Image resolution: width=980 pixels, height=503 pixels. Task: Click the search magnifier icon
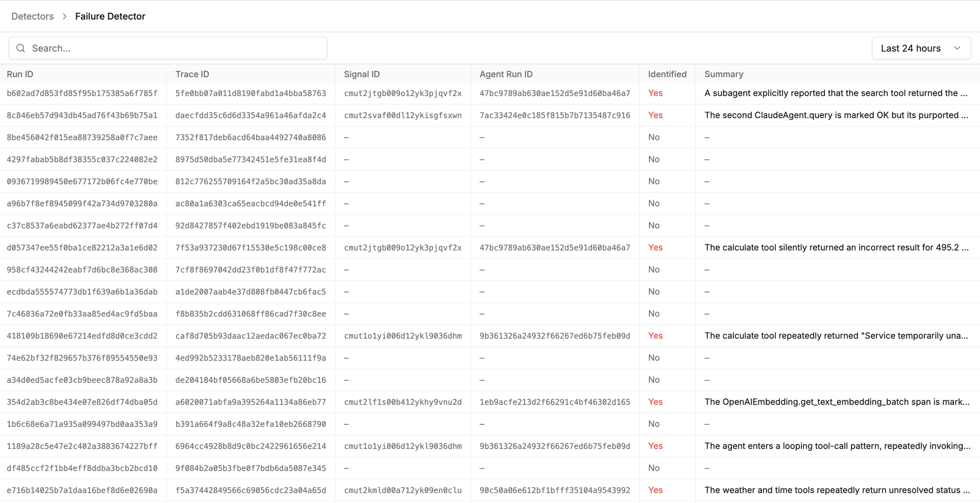tap(21, 48)
